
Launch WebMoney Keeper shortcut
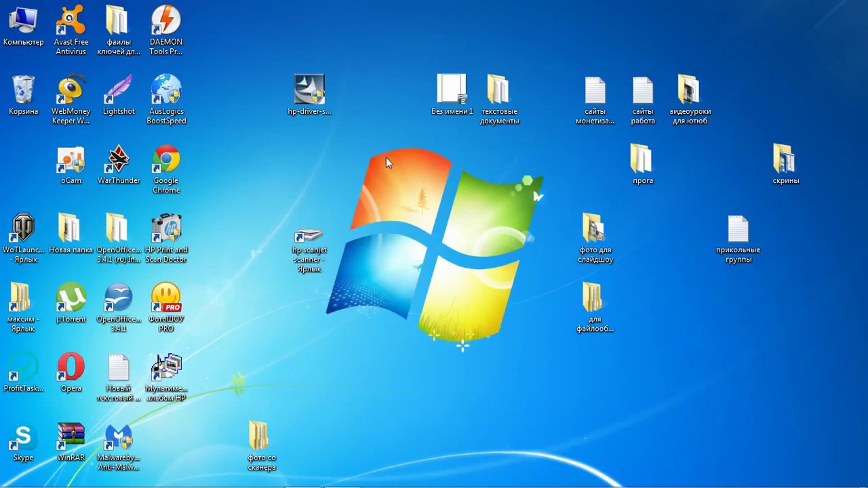pyautogui.click(x=71, y=100)
